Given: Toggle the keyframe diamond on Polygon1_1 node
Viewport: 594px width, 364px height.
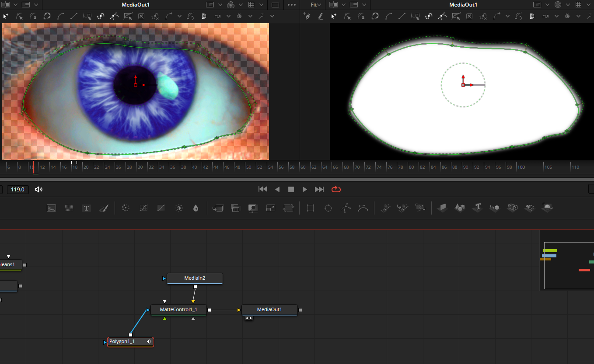Looking at the screenshot, I should pos(149,342).
